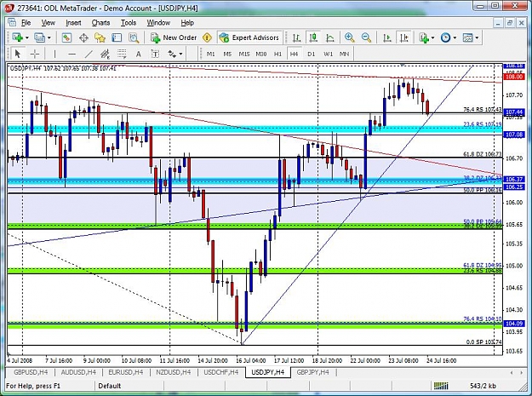Expand the Indicators dropdown arrow

click(432, 37)
